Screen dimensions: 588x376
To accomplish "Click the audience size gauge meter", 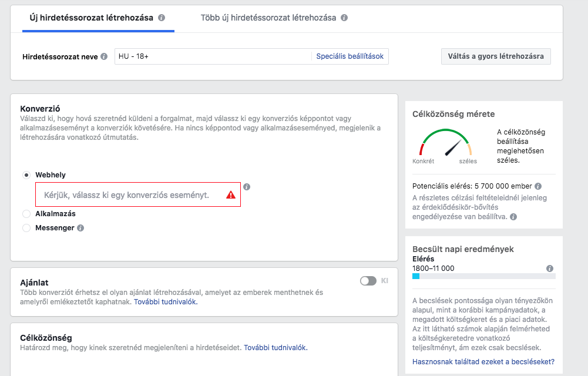I will coord(445,142).
